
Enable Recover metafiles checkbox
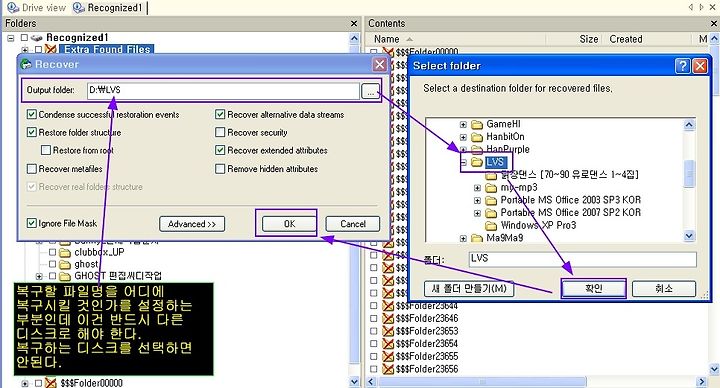tap(31, 169)
